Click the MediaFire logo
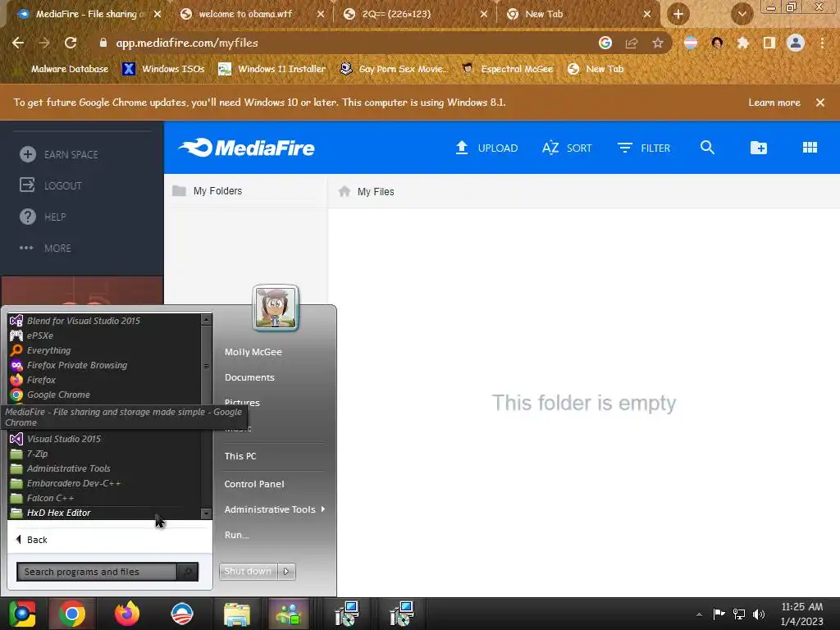 pyautogui.click(x=246, y=148)
